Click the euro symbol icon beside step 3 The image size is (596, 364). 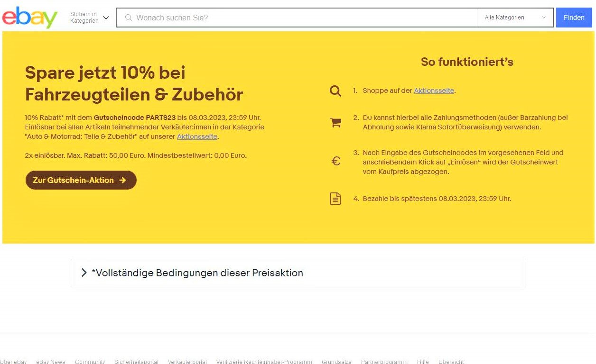[x=335, y=162]
